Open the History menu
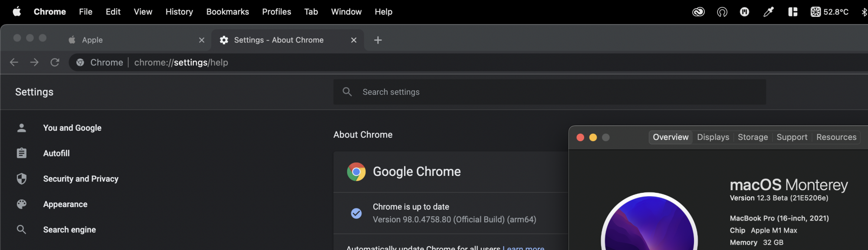The width and height of the screenshot is (868, 250). (179, 12)
